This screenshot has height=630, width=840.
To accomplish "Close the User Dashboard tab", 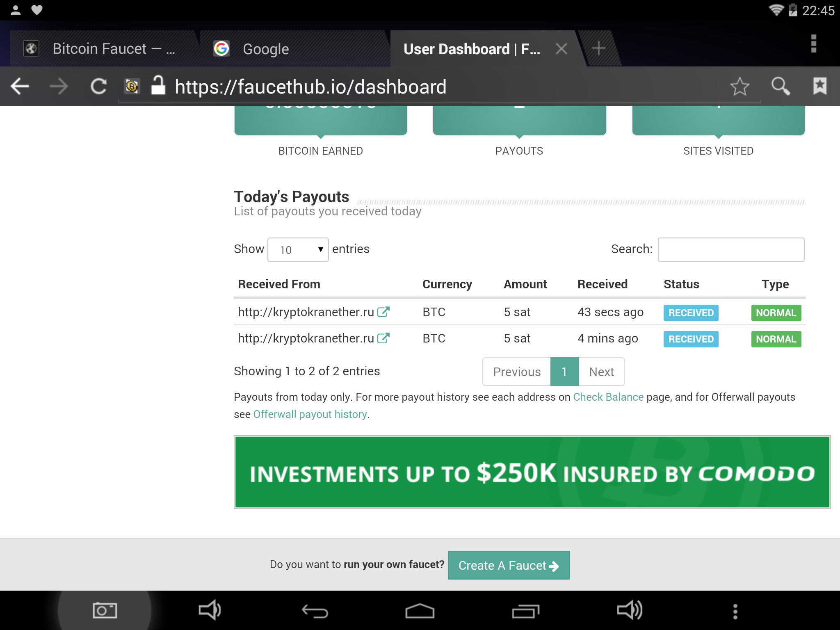I will (561, 49).
